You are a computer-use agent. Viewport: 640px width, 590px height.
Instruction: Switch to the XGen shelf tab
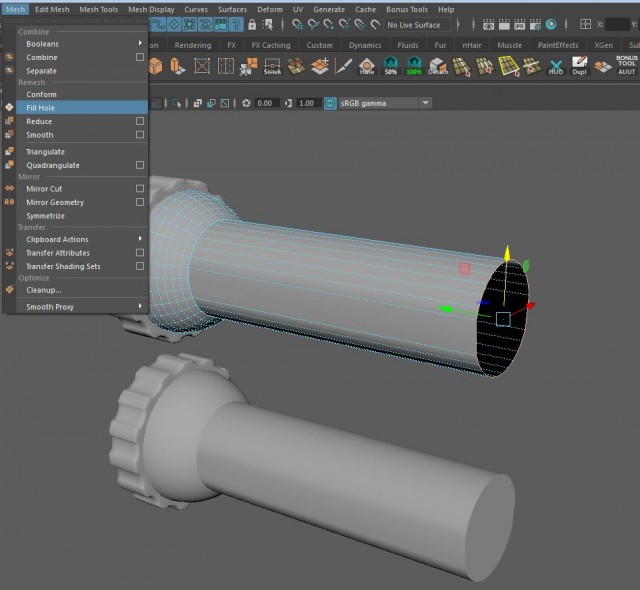tap(603, 45)
